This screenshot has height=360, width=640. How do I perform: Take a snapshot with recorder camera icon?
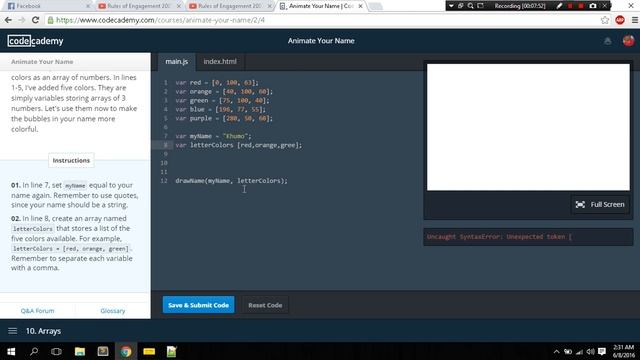pyautogui.click(x=593, y=6)
